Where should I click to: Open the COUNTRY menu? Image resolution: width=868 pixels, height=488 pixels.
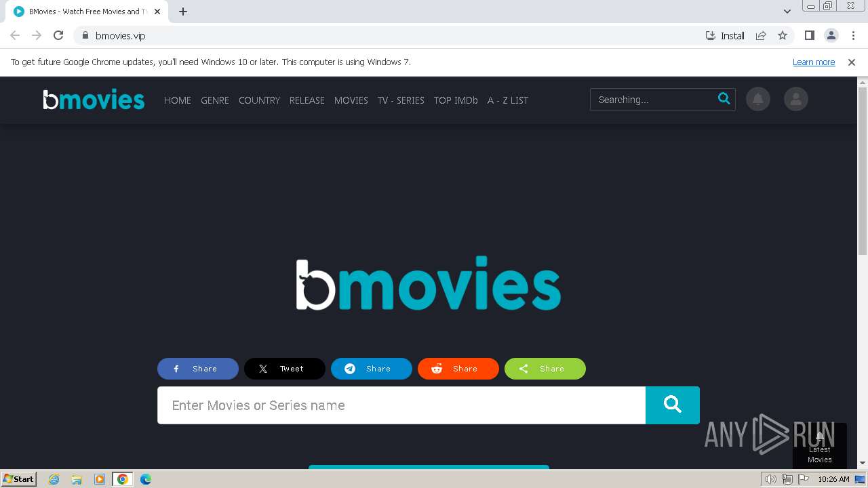point(259,100)
